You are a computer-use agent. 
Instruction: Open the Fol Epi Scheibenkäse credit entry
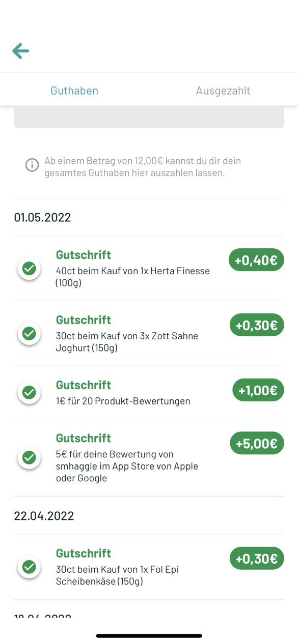click(149, 567)
